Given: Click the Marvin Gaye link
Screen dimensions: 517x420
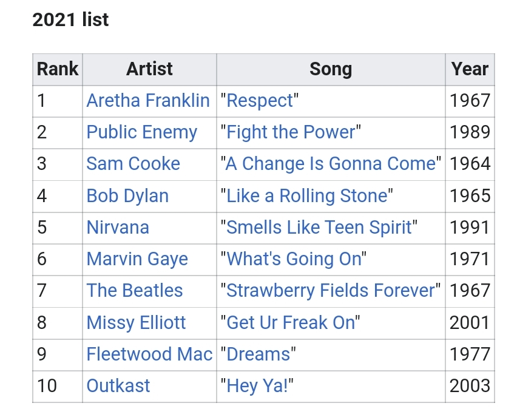Looking at the screenshot, I should pyautogui.click(x=137, y=259).
